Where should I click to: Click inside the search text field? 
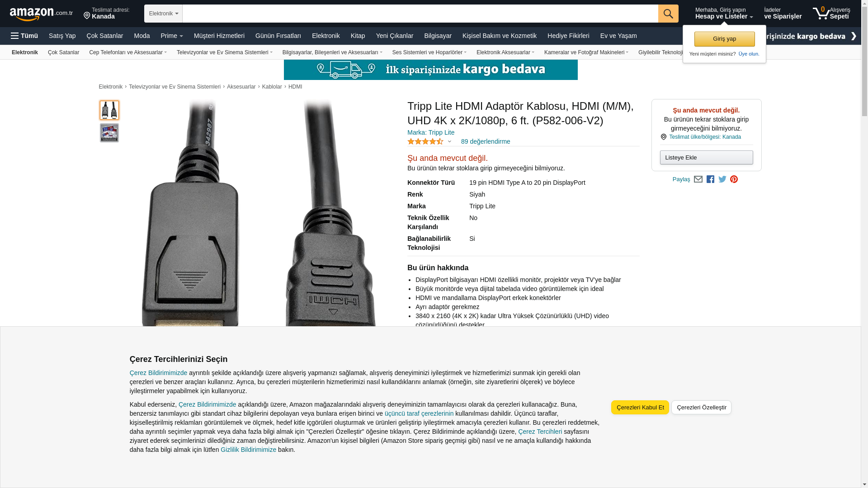420,14
